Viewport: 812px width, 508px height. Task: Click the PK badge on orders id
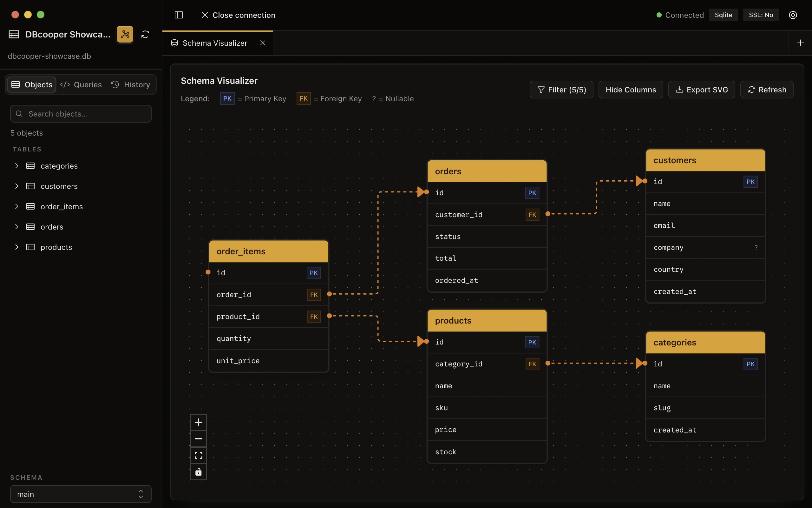coord(532,193)
